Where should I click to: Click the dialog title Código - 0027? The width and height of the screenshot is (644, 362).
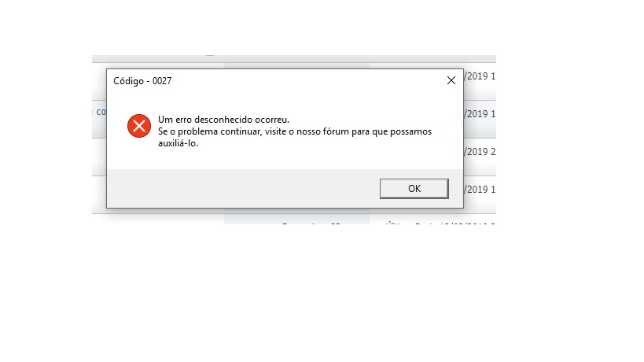pos(142,81)
